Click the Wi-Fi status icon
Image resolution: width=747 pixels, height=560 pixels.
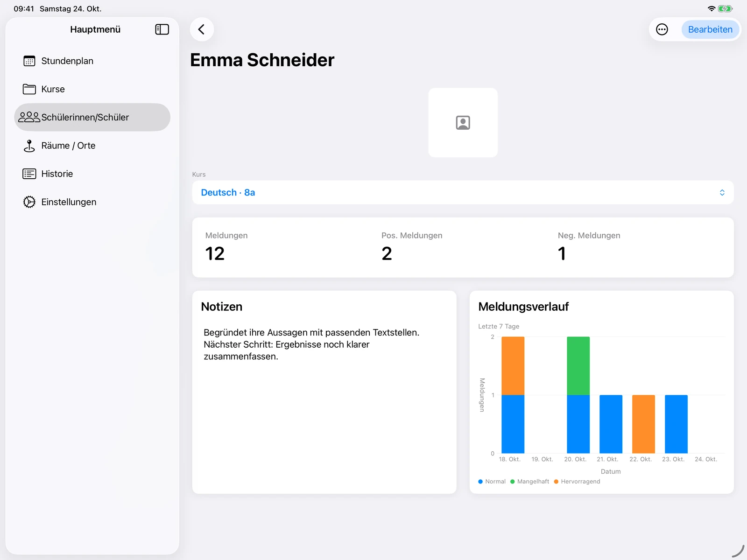pos(712,8)
